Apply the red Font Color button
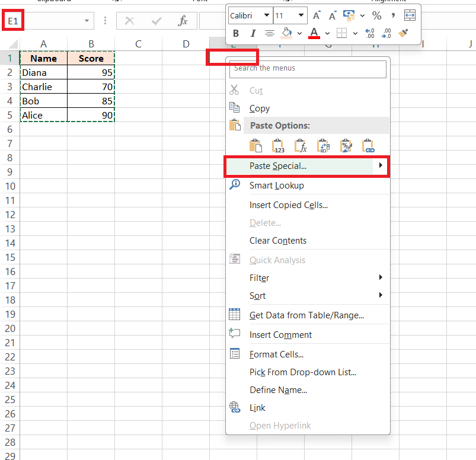Screen dimensions: 476x460 click(x=314, y=33)
